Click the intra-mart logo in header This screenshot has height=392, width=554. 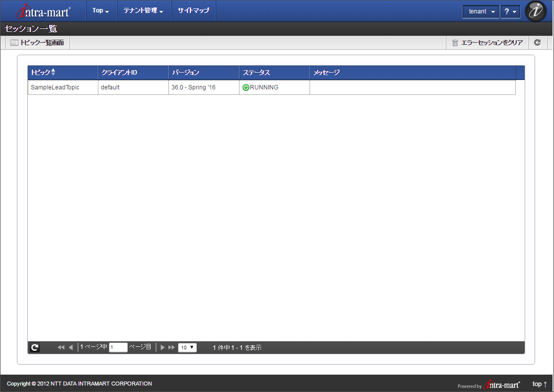point(43,11)
